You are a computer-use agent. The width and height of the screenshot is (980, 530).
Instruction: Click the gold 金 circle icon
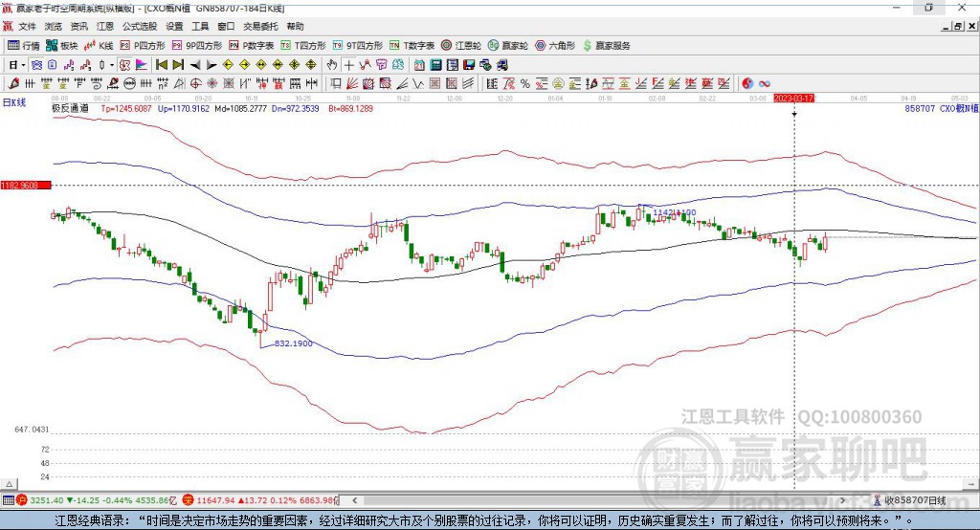(557, 84)
